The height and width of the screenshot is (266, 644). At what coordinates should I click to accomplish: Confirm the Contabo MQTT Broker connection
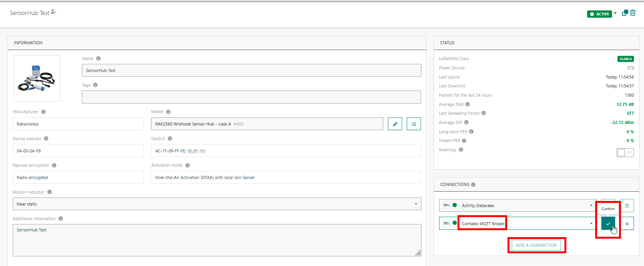click(x=608, y=224)
